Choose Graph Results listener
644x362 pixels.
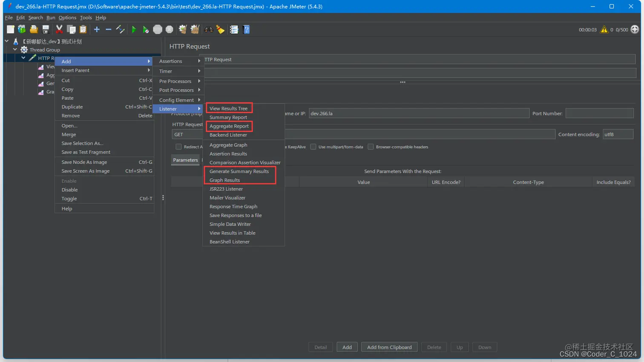pyautogui.click(x=224, y=180)
